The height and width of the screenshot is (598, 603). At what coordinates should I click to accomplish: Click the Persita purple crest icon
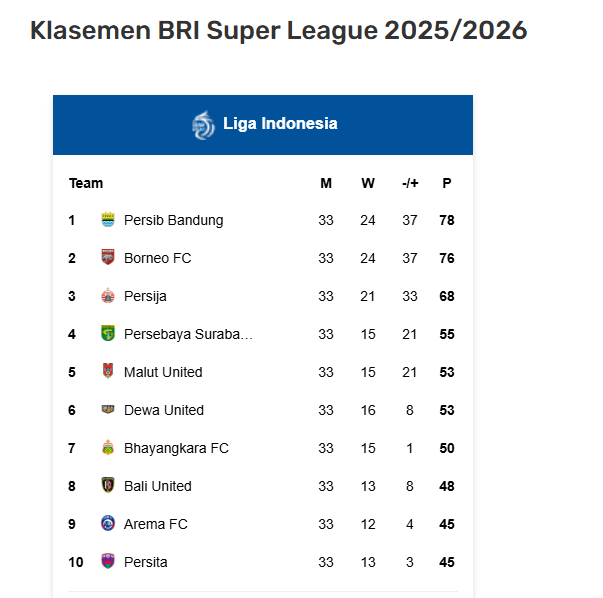(x=108, y=561)
